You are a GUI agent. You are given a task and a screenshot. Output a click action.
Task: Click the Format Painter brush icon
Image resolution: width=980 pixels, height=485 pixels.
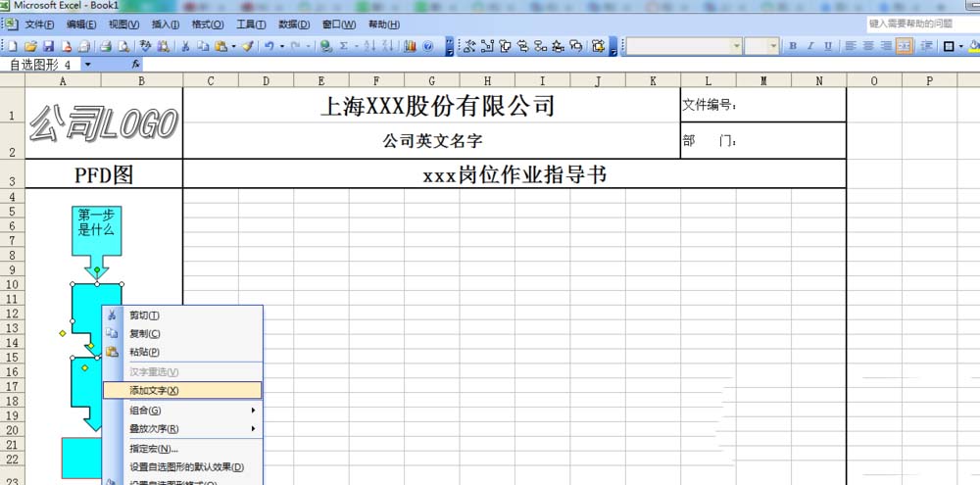(x=248, y=46)
